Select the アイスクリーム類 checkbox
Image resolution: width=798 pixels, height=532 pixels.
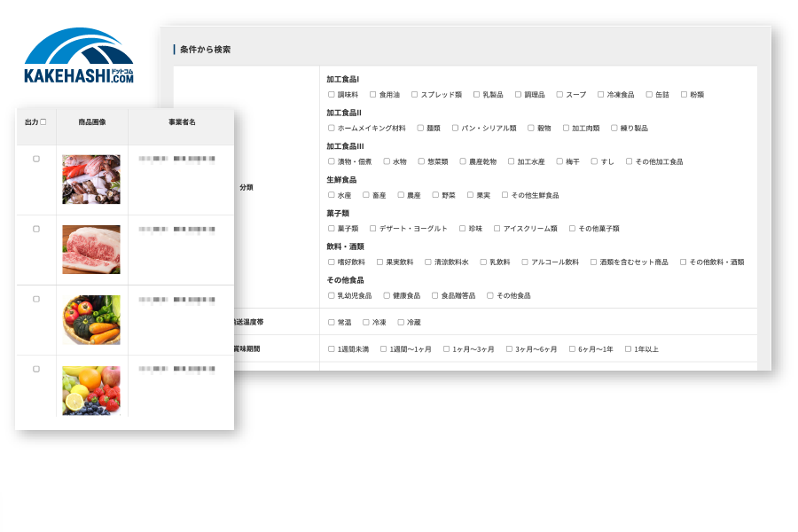[x=496, y=228]
